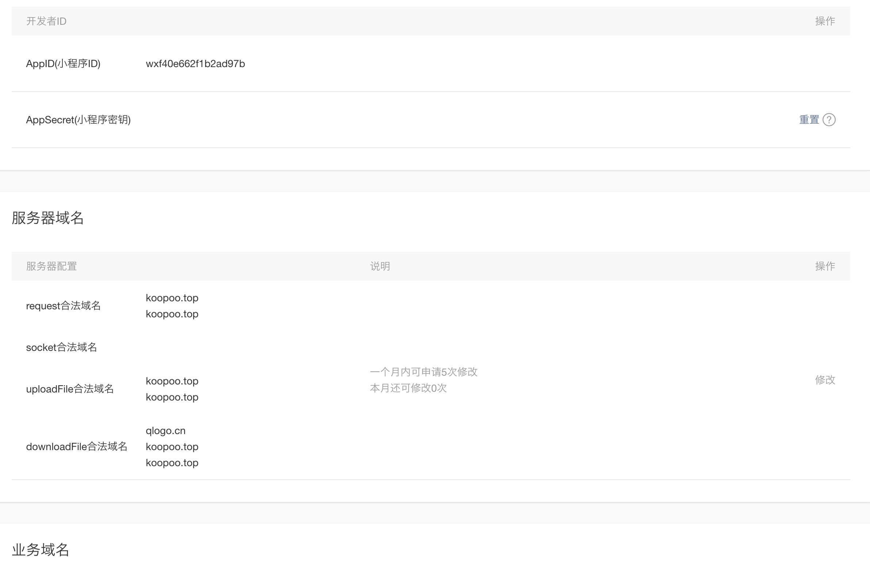Click 修改 to edit server domains
870x588 pixels.
[x=825, y=380]
